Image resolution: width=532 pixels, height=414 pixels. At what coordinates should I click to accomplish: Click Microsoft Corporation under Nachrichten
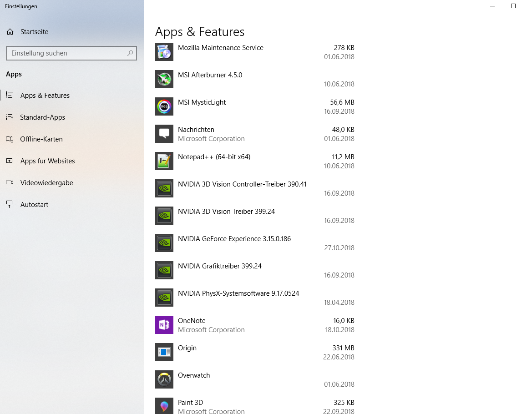(x=211, y=139)
